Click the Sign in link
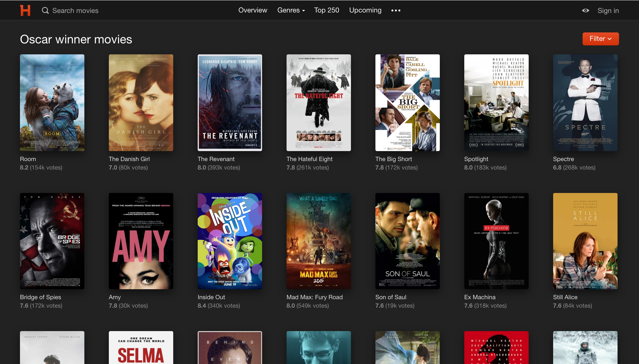 pyautogui.click(x=608, y=10)
